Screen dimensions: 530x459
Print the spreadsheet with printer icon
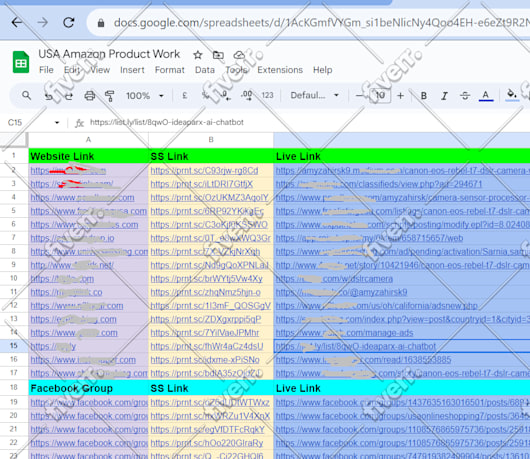[x=89, y=96]
